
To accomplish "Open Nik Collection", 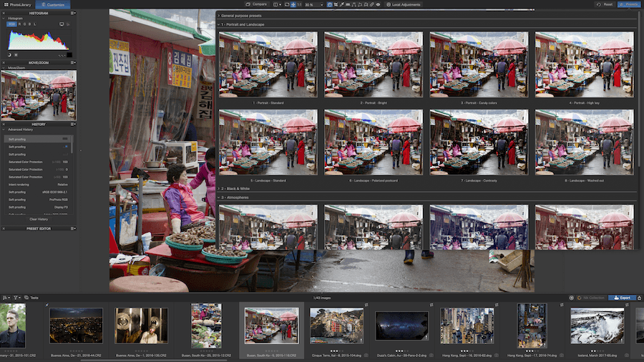I will click(591, 298).
